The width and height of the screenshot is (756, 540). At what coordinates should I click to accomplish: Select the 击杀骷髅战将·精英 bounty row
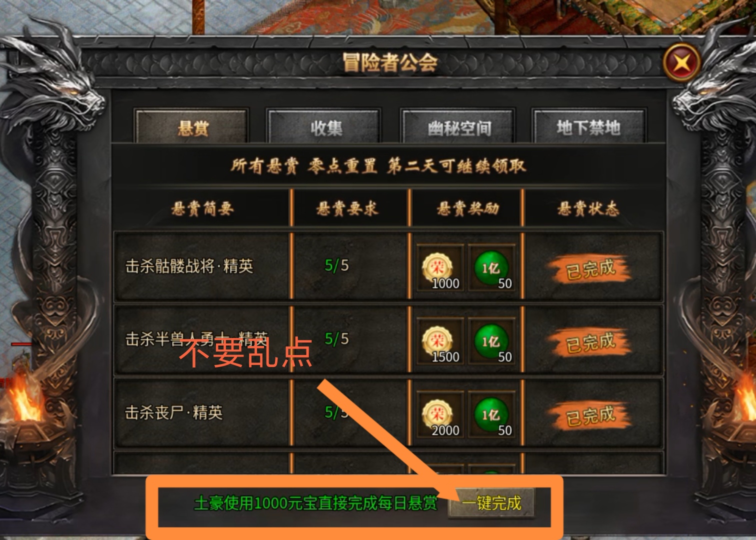click(x=388, y=266)
